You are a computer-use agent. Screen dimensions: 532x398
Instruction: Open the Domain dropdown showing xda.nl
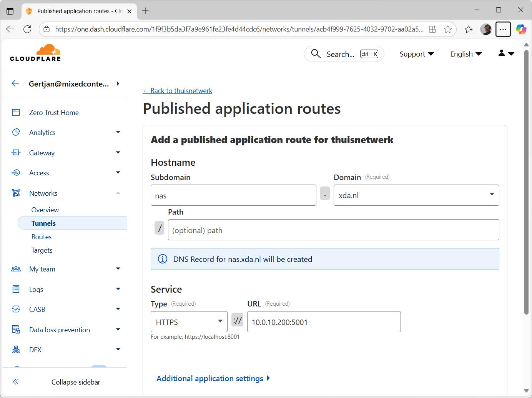pos(416,195)
